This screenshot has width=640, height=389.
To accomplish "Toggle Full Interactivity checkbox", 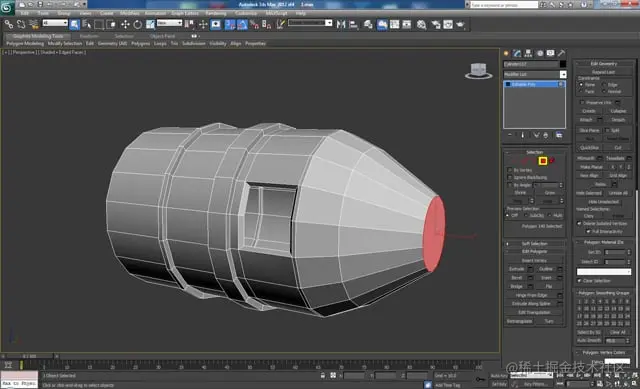I will pyautogui.click(x=588, y=231).
